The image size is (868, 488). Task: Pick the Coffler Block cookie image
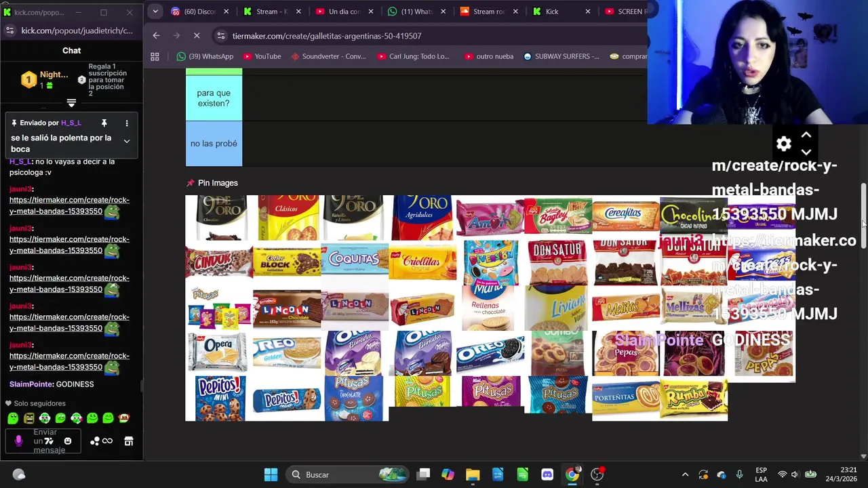click(287, 263)
